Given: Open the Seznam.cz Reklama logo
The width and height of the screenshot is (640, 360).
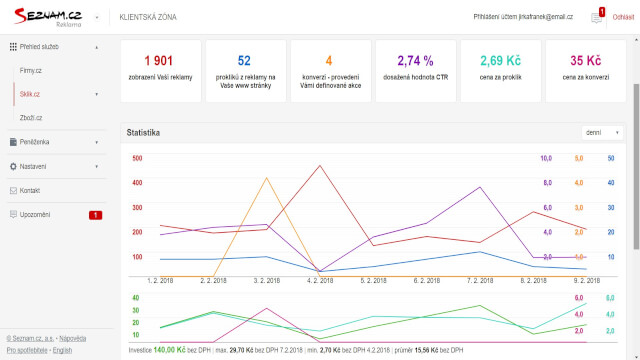Looking at the screenshot, I should [48, 17].
